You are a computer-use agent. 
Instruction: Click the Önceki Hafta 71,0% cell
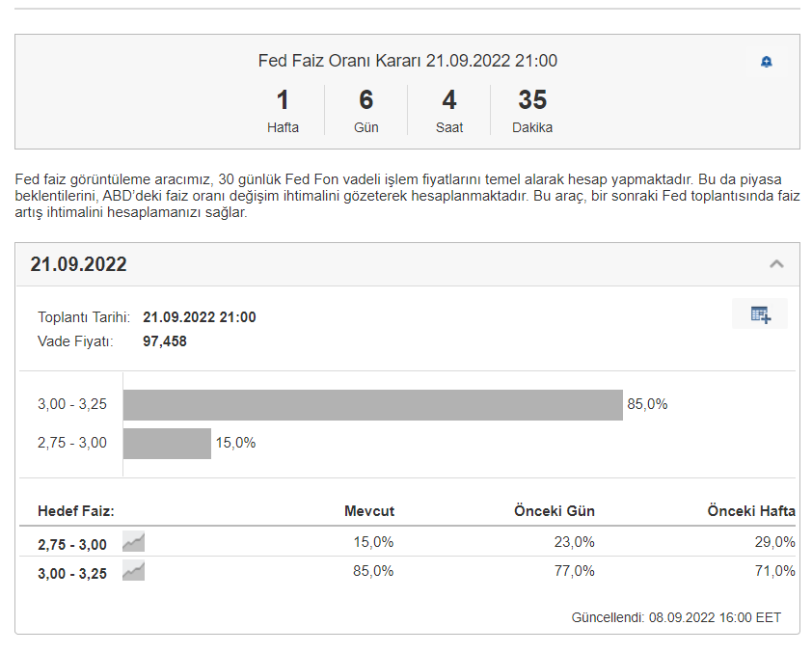[774, 571]
